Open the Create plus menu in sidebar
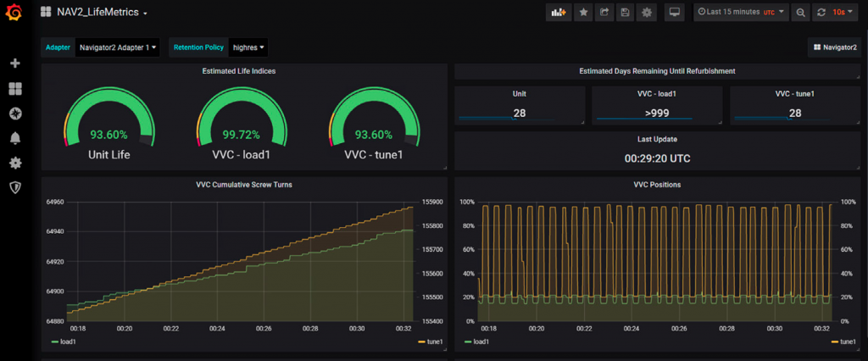 pyautogui.click(x=14, y=64)
